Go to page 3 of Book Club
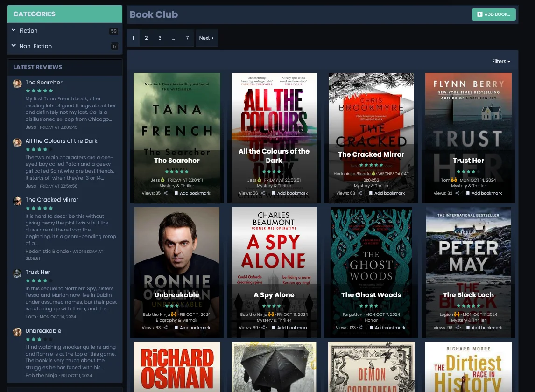The image size is (535, 392). (x=160, y=38)
